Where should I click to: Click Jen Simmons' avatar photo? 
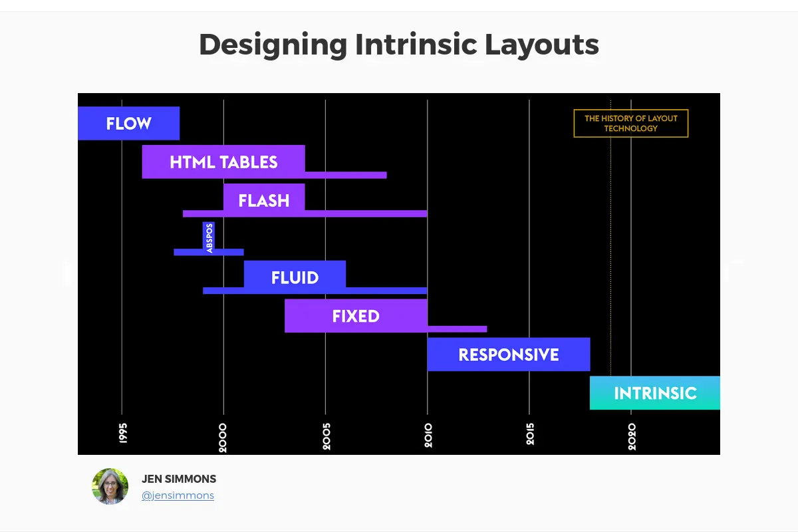click(110, 486)
